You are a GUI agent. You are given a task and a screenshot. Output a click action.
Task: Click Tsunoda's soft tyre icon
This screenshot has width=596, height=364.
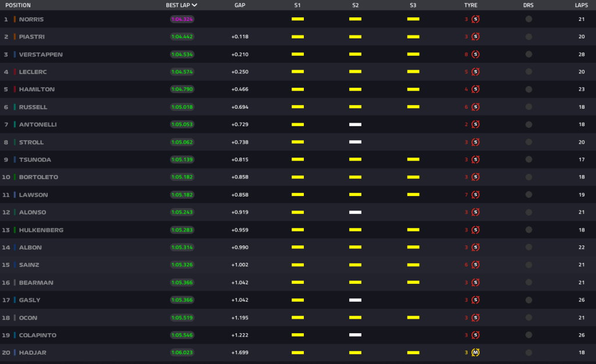point(476,159)
